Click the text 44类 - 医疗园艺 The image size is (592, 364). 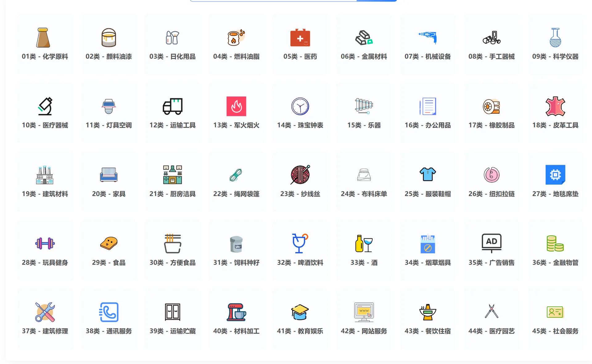click(x=491, y=331)
